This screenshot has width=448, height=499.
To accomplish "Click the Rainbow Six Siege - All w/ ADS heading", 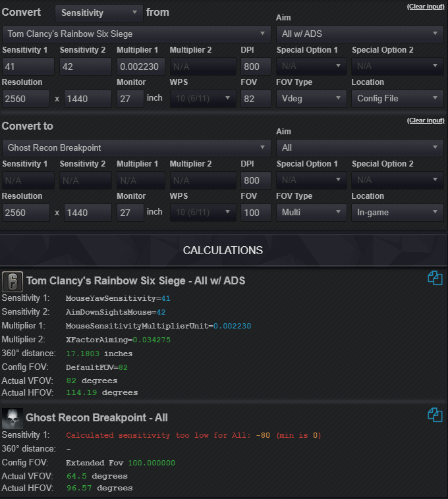I will pos(136,281).
